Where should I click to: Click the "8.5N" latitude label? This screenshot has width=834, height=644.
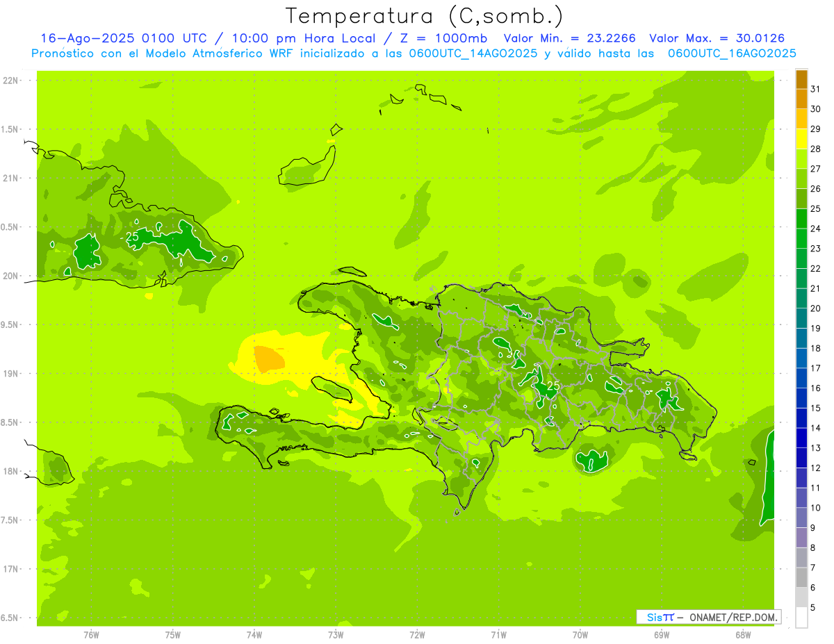pos(10,422)
